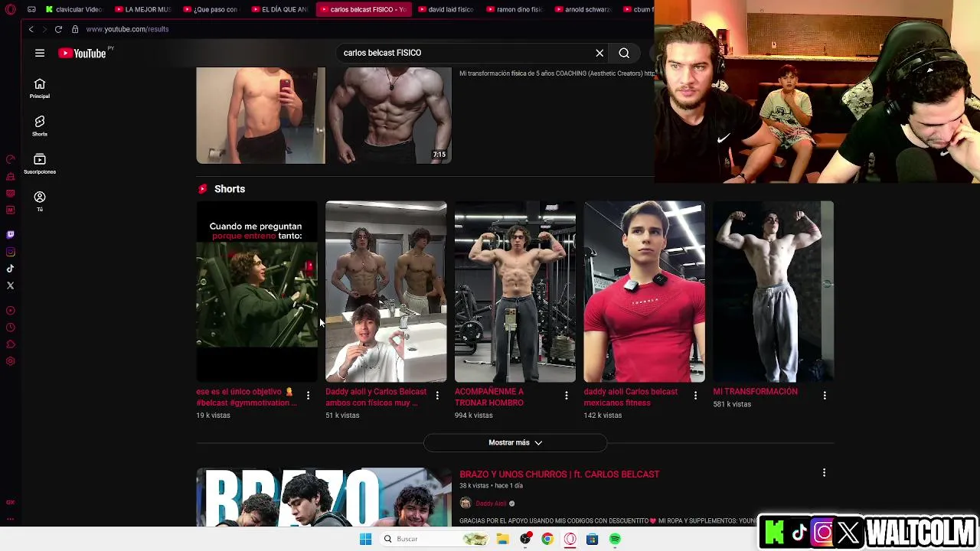Run search with the magnifier button
Viewport: 980px width, 551px height.
click(x=624, y=53)
